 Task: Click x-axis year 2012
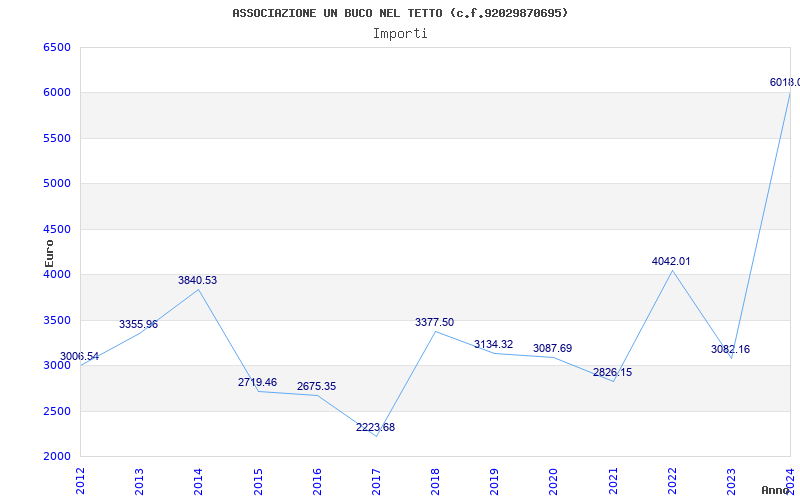(80, 481)
